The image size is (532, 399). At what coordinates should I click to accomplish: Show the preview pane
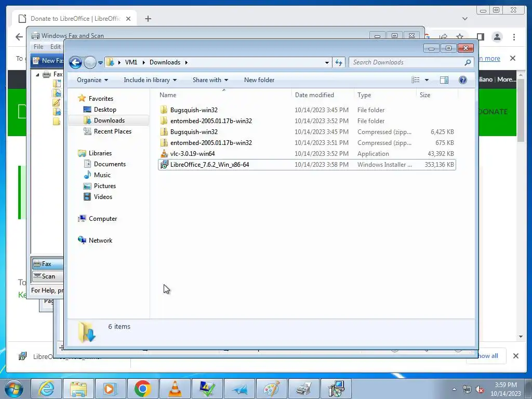pyautogui.click(x=444, y=80)
